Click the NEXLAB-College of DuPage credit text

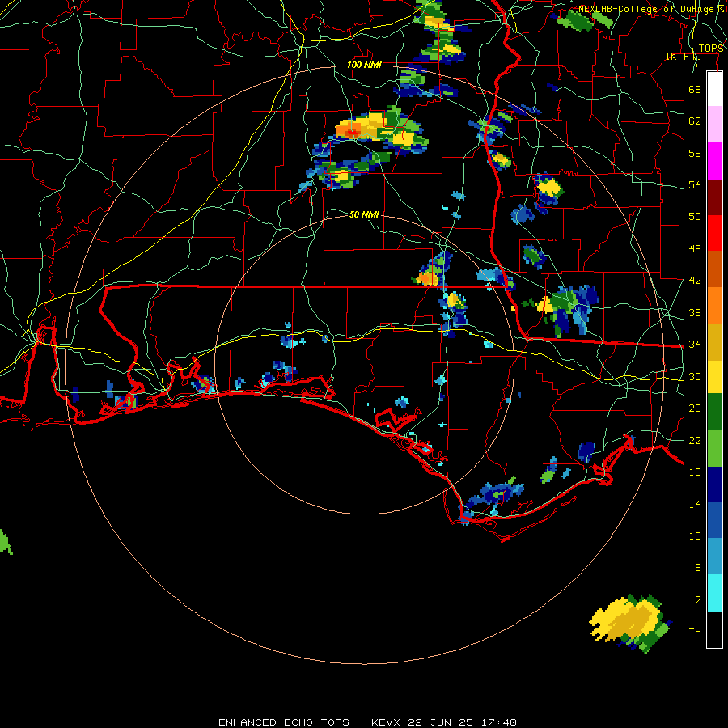pyautogui.click(x=650, y=9)
